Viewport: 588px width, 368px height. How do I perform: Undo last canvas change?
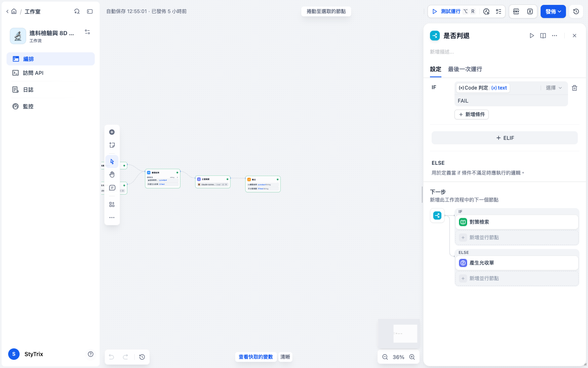[111, 357]
